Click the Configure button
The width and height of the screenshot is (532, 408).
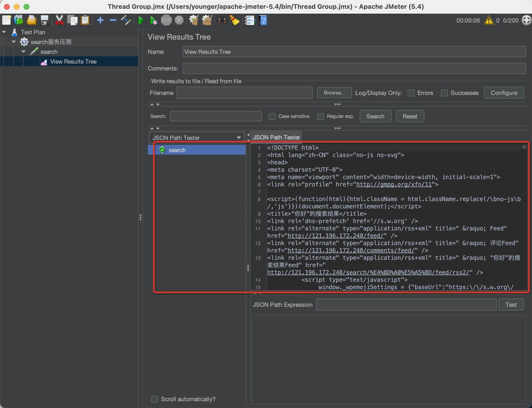tap(504, 93)
